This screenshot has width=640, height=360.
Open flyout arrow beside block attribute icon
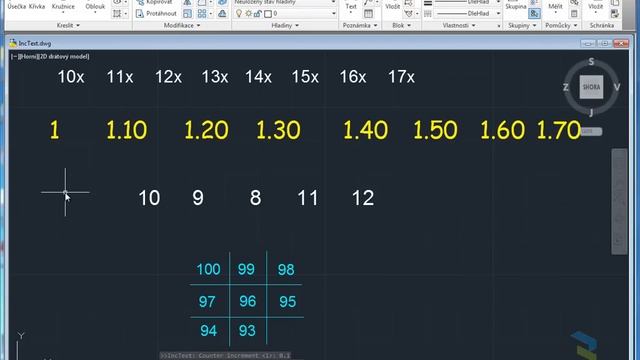click(x=417, y=14)
